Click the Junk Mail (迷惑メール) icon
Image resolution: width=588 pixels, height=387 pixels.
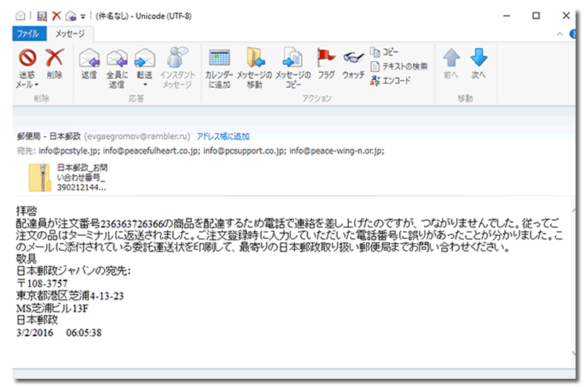coord(27,58)
